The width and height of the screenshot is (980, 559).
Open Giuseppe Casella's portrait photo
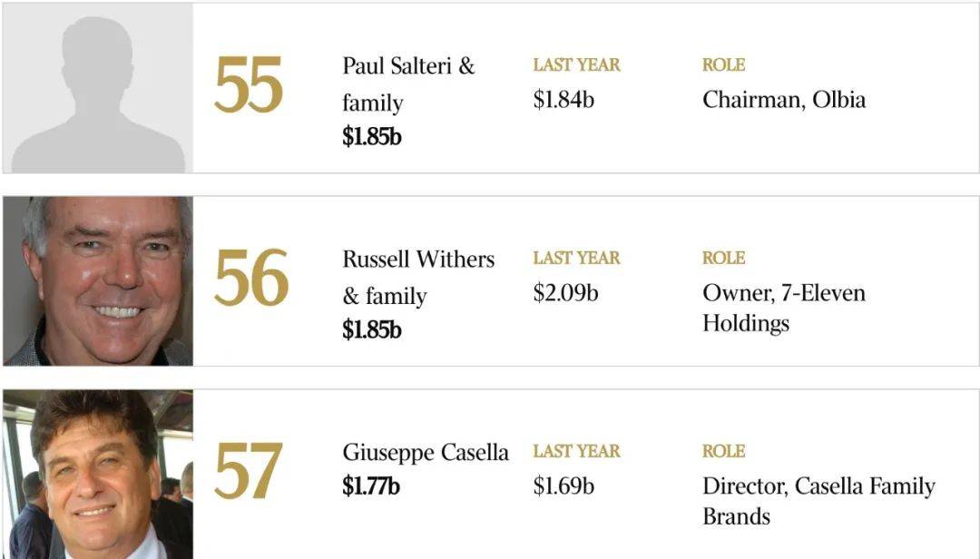point(98,475)
